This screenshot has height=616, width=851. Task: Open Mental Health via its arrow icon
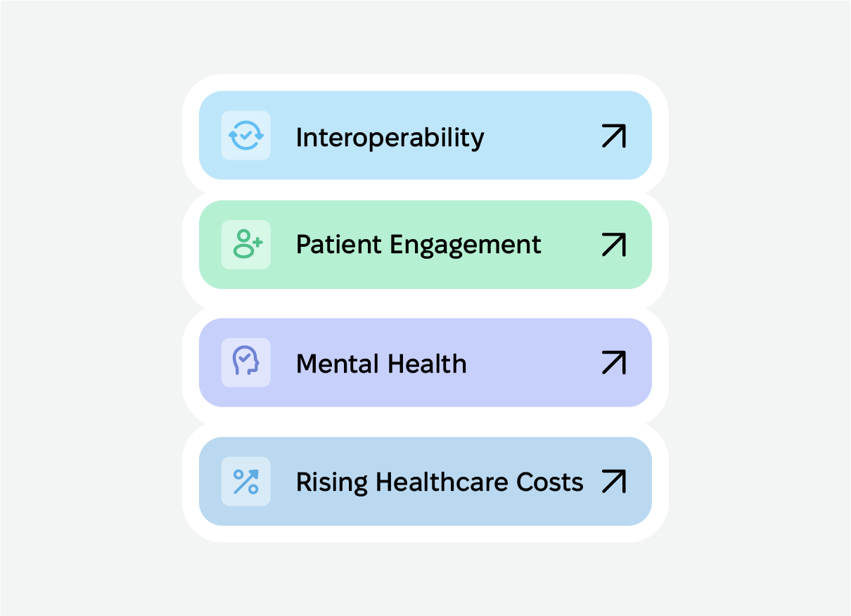pyautogui.click(x=613, y=363)
